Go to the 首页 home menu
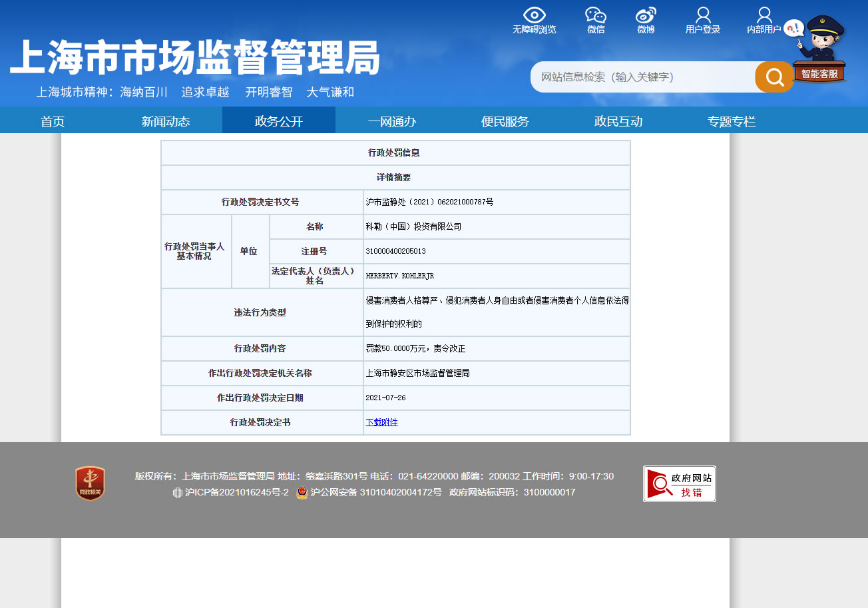The image size is (868, 608). tap(53, 121)
